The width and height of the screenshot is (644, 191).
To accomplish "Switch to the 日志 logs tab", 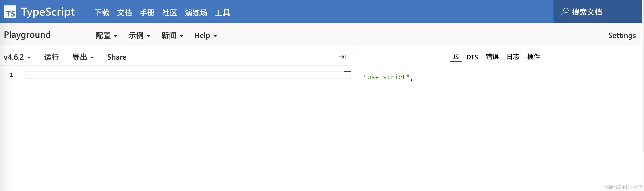I will [513, 57].
